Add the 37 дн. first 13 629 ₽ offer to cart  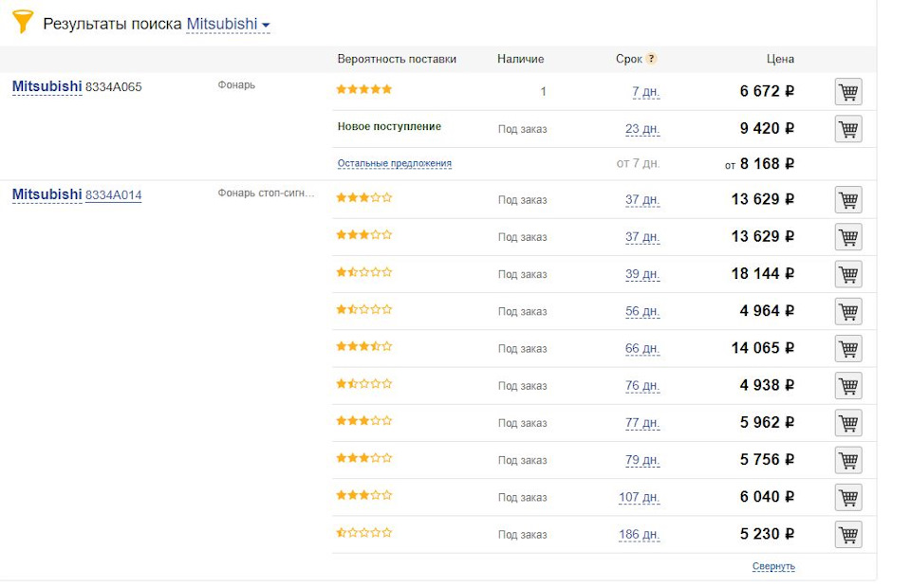coord(848,200)
